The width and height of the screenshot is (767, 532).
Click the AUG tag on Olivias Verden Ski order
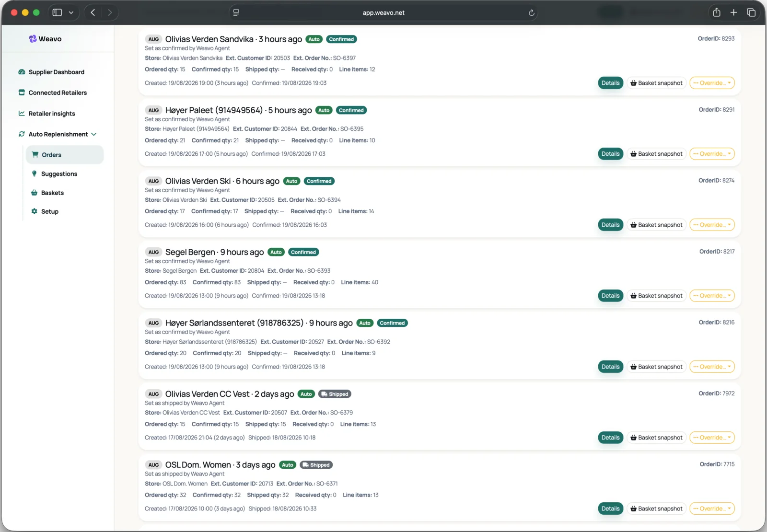(153, 181)
